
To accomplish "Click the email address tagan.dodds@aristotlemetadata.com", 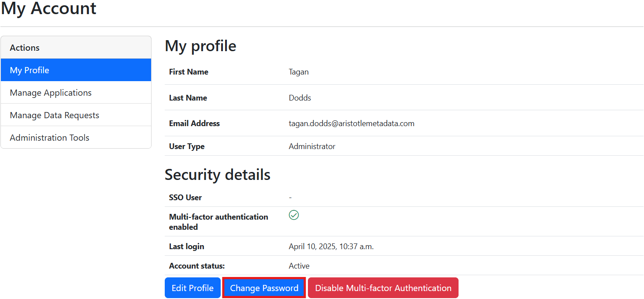I will click(351, 123).
